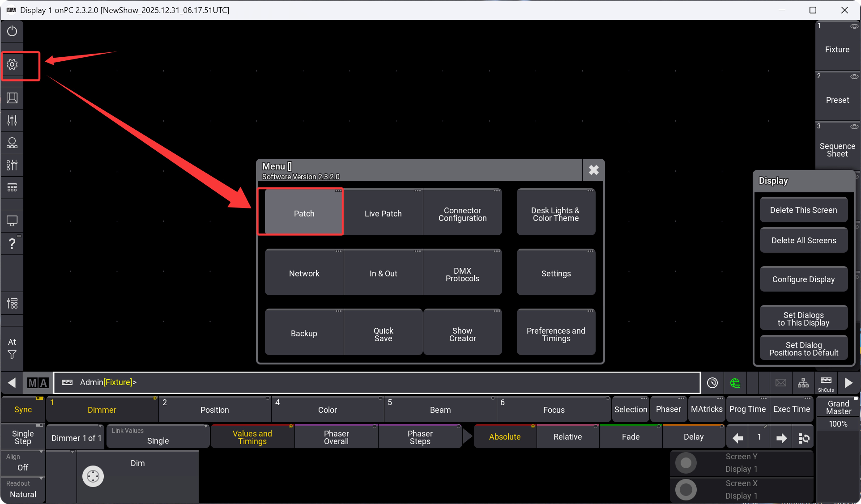Click the MA logo button

click(x=38, y=383)
